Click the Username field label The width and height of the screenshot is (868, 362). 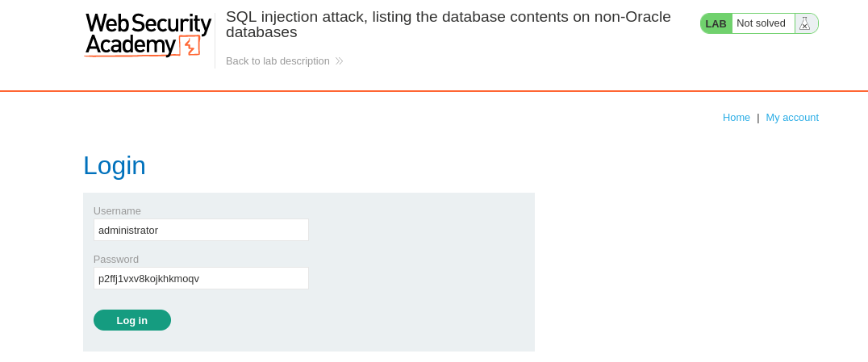click(117, 211)
